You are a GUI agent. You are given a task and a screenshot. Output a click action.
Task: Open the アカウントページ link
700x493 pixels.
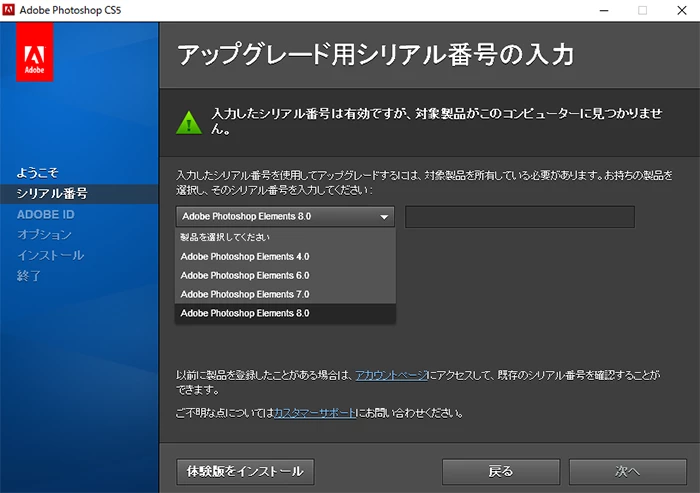[392, 375]
